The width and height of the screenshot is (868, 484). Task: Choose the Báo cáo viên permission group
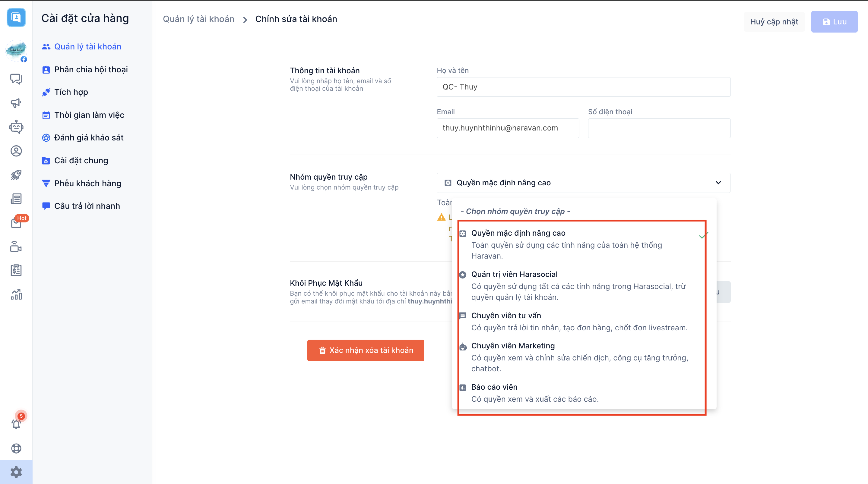point(494,387)
